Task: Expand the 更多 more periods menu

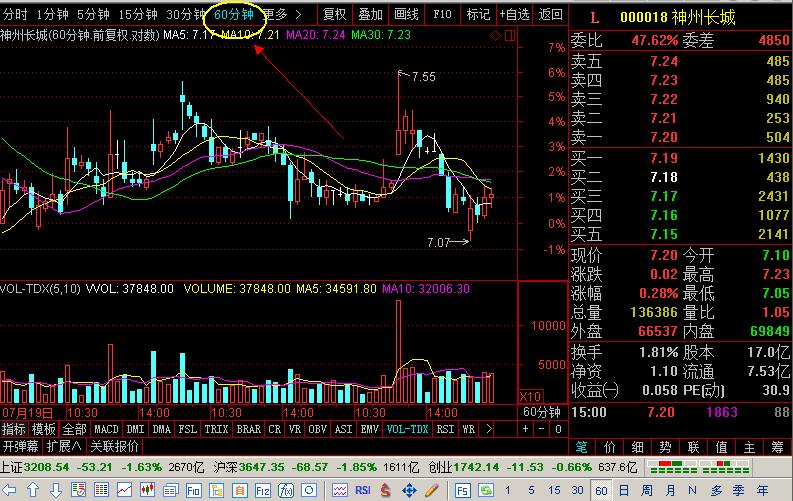Action: click(282, 14)
